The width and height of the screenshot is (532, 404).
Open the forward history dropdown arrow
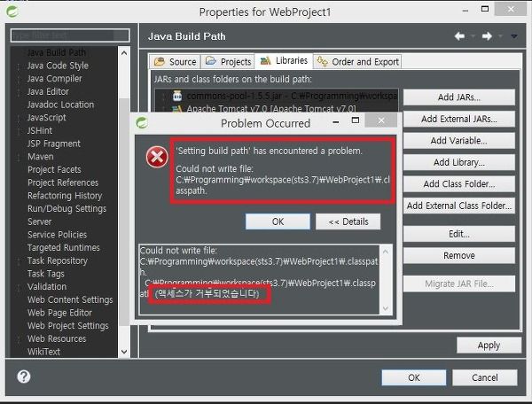click(500, 36)
